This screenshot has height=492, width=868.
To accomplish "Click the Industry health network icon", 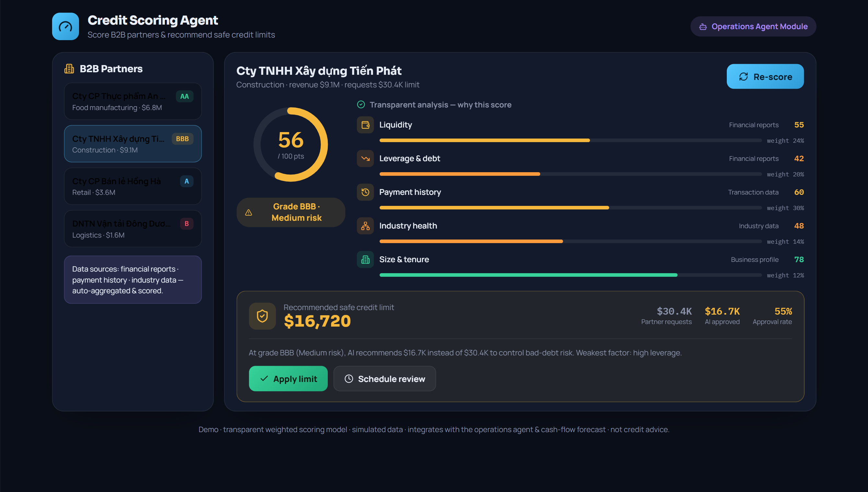I will click(x=365, y=226).
